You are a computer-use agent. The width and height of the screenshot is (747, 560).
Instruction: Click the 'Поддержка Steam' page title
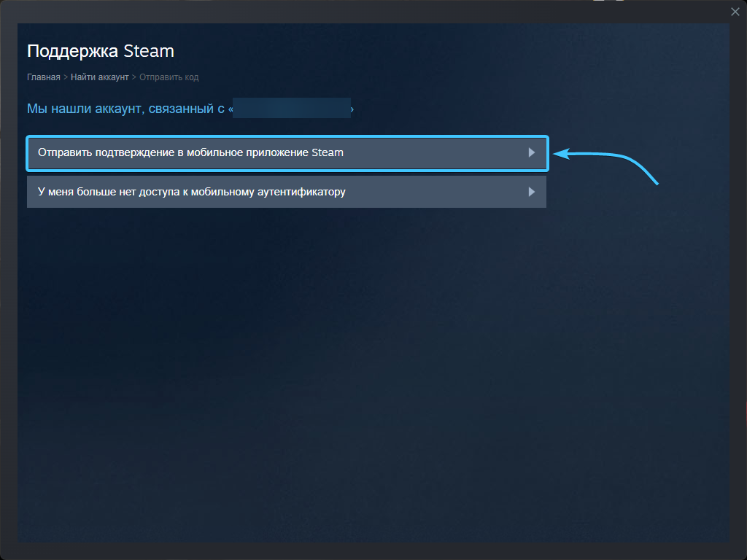pos(100,51)
